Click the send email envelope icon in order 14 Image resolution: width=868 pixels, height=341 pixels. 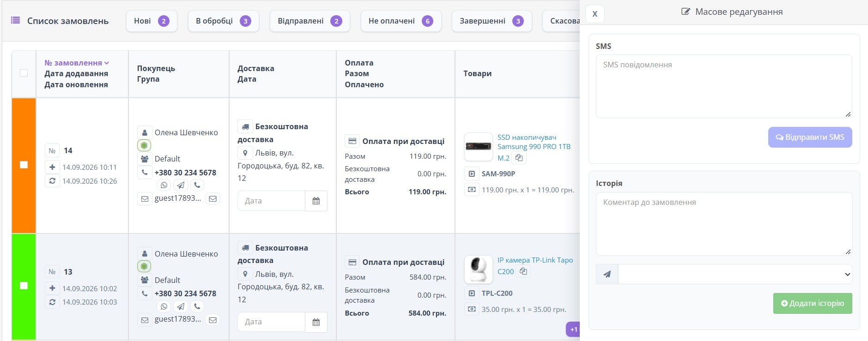coord(213,199)
